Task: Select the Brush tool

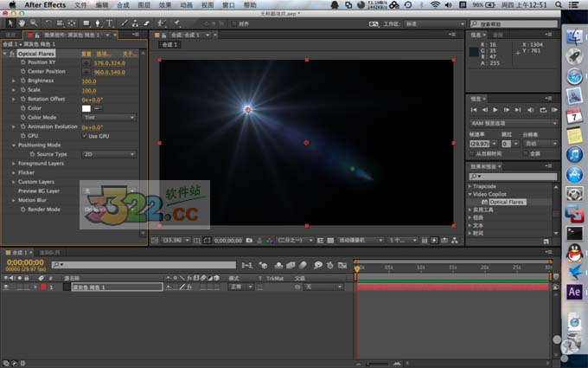Action: (x=125, y=23)
